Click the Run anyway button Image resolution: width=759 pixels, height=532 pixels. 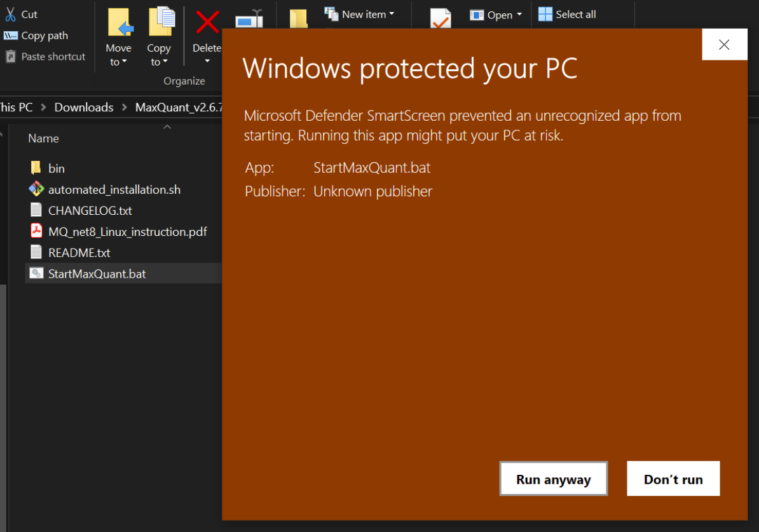[553, 479]
